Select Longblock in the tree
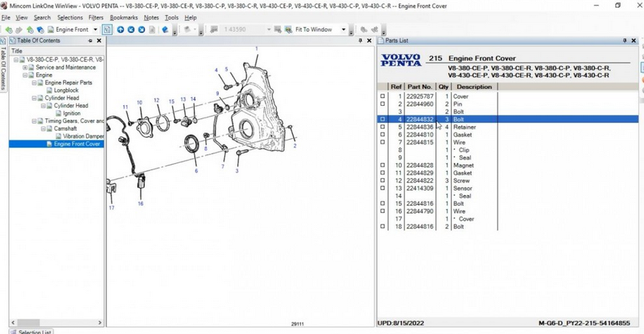The width and height of the screenshot is (644, 334). coord(66,90)
